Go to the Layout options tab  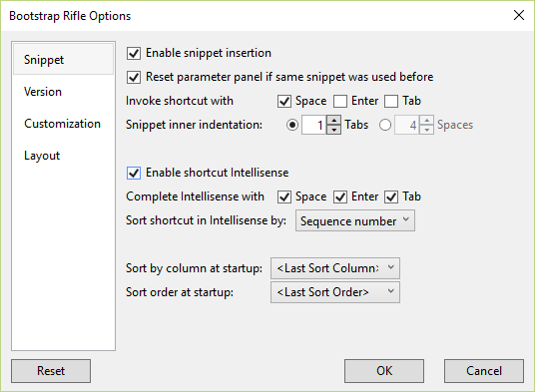(63, 156)
